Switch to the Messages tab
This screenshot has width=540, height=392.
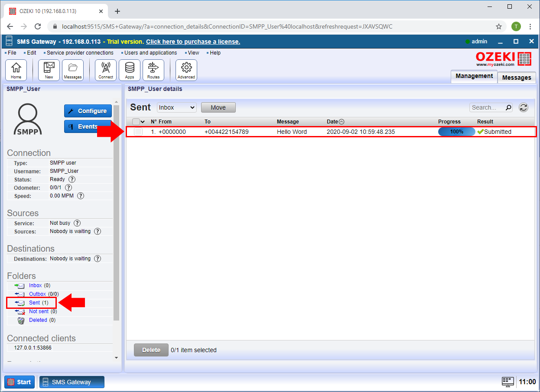click(x=516, y=78)
